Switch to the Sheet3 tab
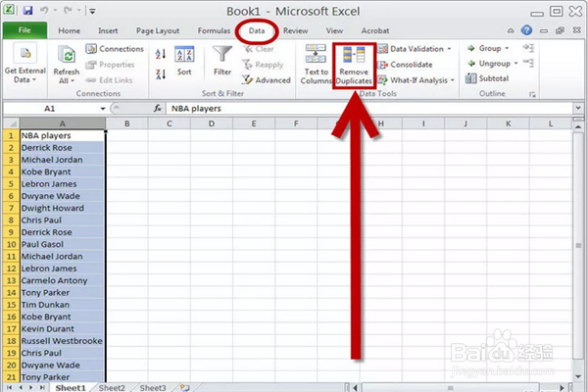The width and height of the screenshot is (588, 392). [x=153, y=387]
